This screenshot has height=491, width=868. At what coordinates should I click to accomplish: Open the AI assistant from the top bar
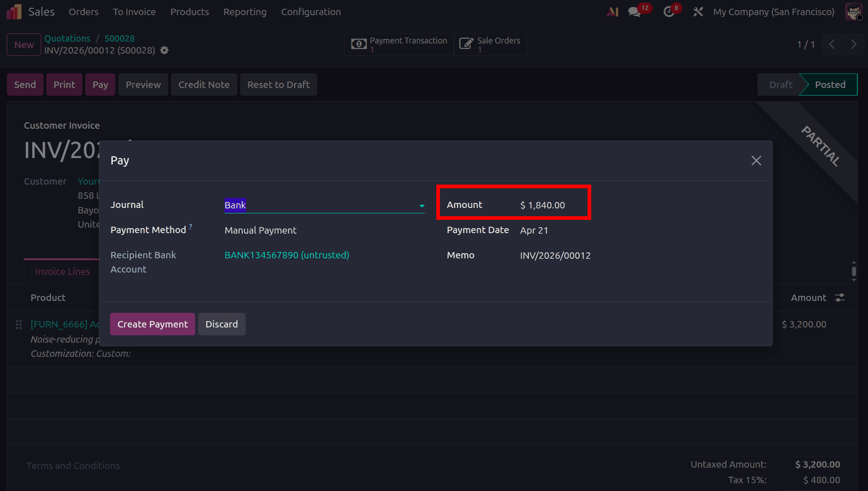click(x=612, y=12)
